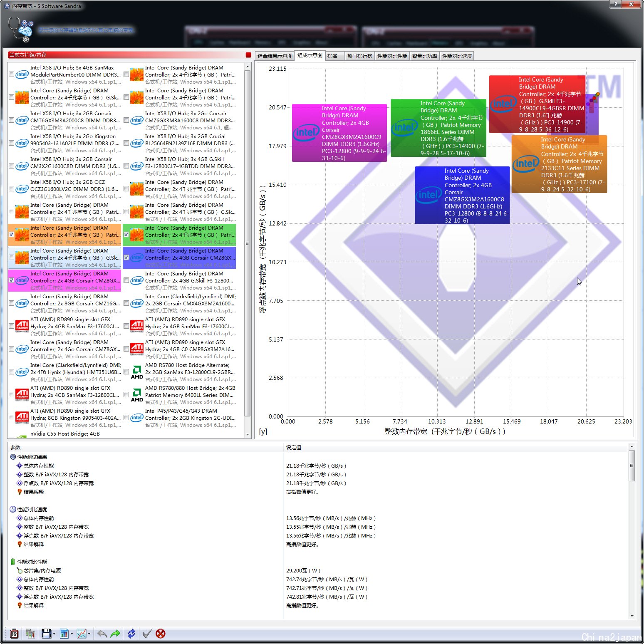Tick checkbox for G.Skill F3-12800CL7-4GBTDD entry
Viewport: 644px width, 644px height.
point(126,166)
